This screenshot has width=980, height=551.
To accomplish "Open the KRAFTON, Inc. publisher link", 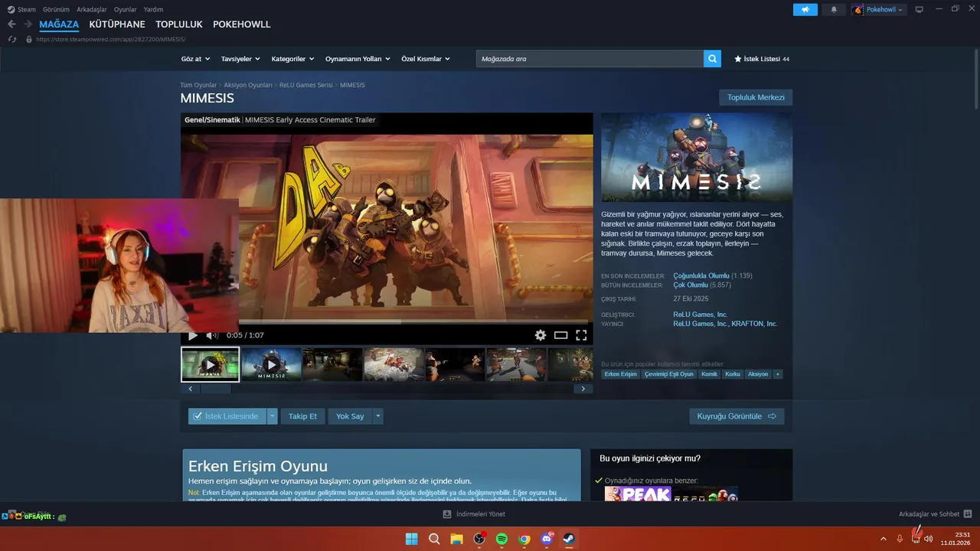I will click(x=754, y=324).
